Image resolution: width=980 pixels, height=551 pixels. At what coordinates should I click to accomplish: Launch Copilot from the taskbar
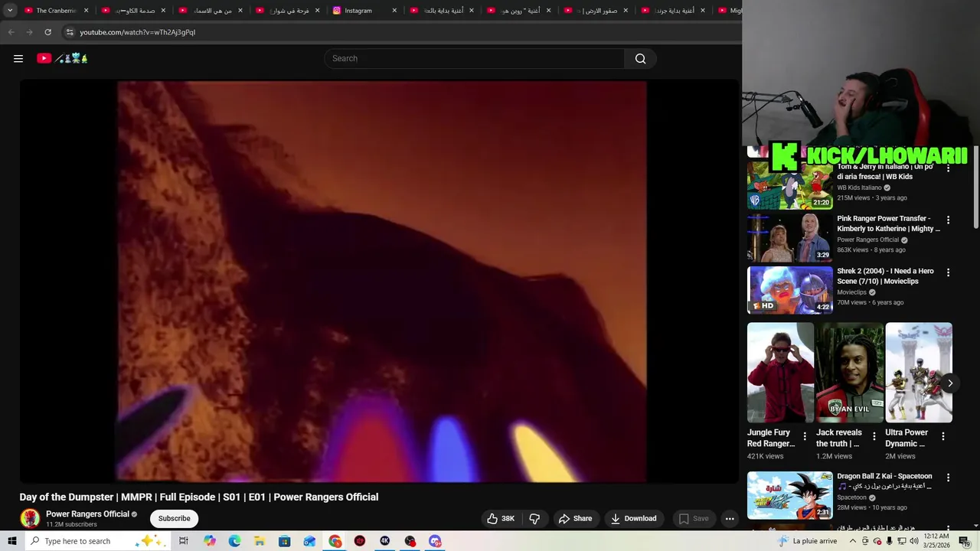[210, 541]
